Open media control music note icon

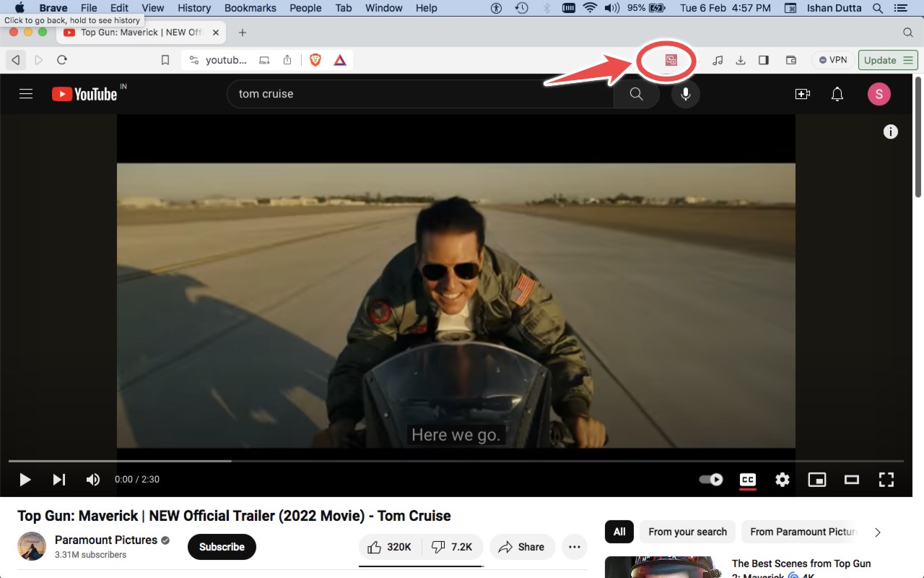tap(718, 60)
